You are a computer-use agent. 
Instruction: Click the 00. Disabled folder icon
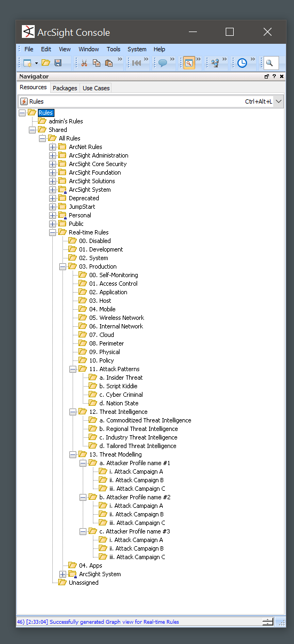[x=72, y=241]
